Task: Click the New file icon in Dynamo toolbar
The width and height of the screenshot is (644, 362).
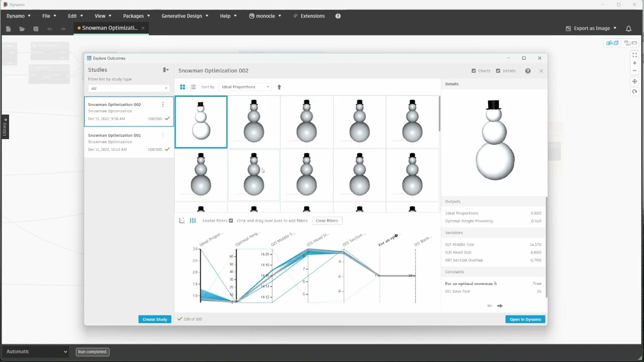Action: pyautogui.click(x=8, y=29)
